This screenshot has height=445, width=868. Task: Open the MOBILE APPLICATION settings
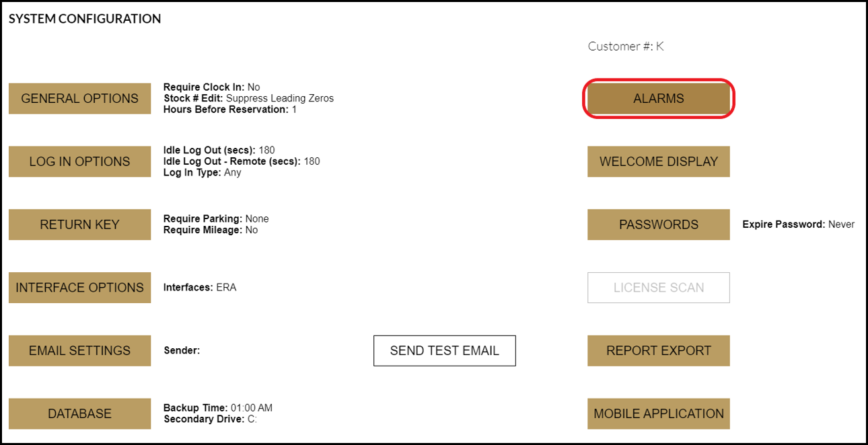tap(658, 413)
